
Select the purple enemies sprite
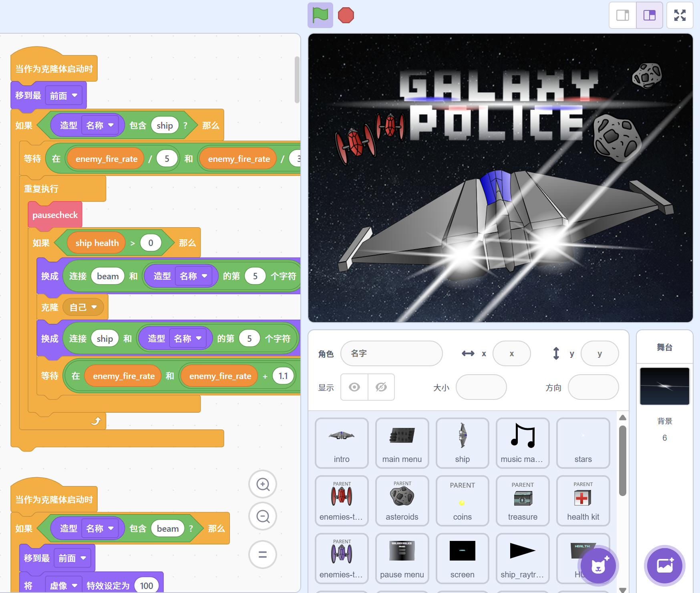tap(342, 559)
